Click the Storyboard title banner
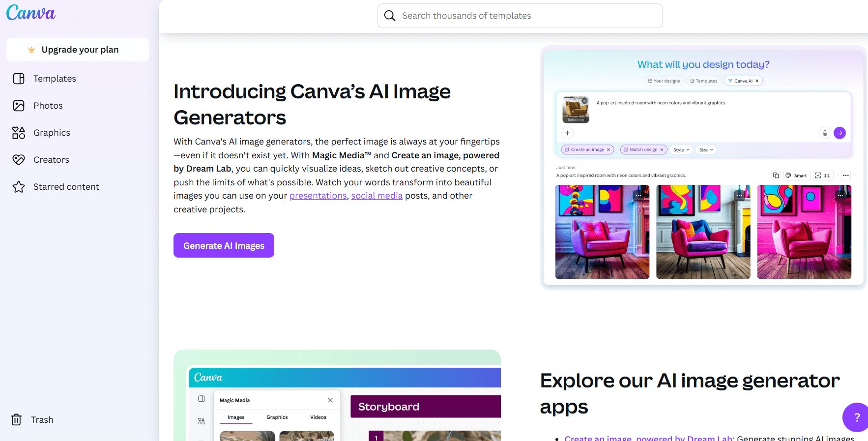 pos(426,407)
